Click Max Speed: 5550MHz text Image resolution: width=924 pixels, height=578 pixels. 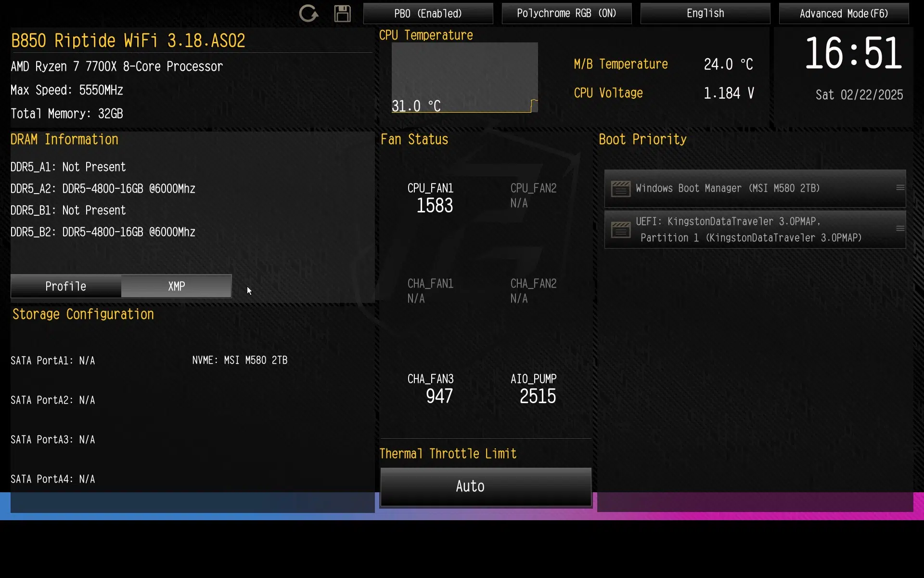[x=67, y=90]
